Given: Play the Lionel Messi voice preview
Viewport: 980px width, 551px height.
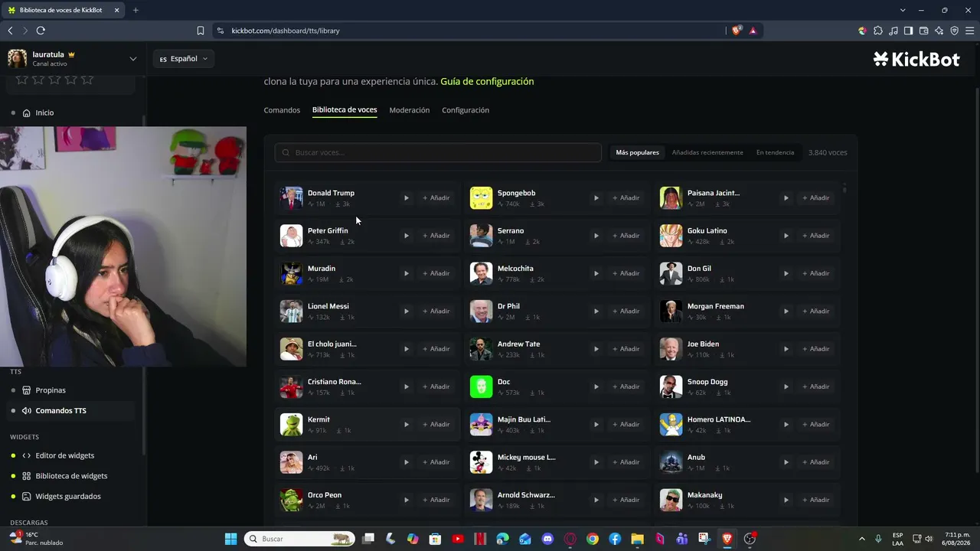Looking at the screenshot, I should [407, 311].
